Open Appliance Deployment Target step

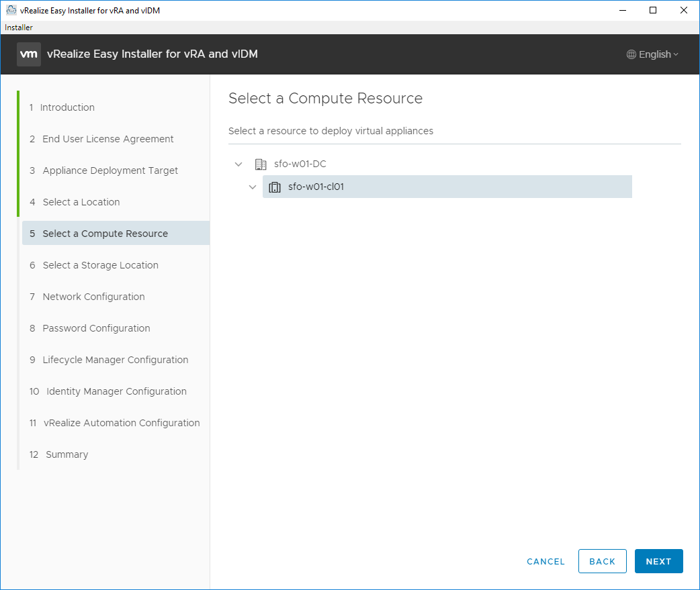[x=103, y=170]
